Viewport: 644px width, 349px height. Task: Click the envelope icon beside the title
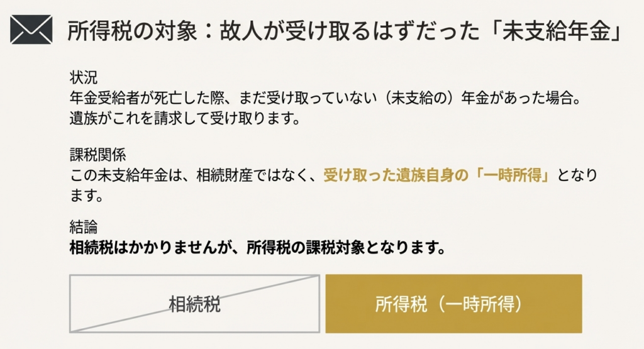(x=31, y=30)
